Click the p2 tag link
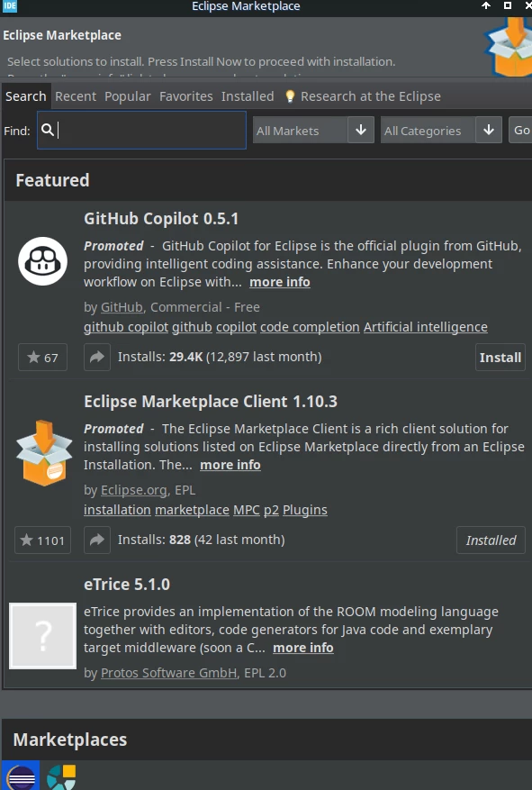 click(x=271, y=510)
